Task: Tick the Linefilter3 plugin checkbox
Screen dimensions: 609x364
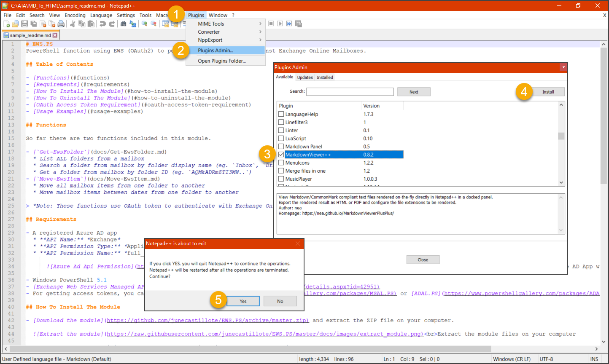Action: click(x=281, y=122)
